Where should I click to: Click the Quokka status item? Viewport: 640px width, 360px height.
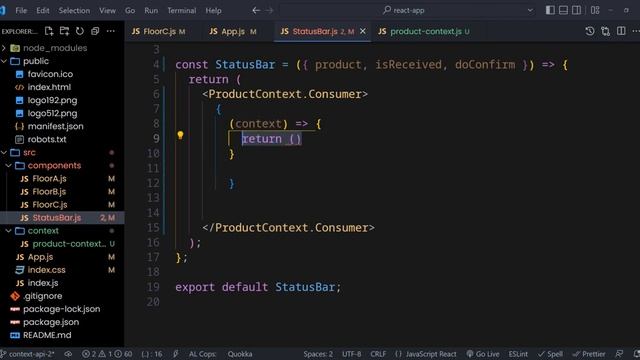point(240,354)
